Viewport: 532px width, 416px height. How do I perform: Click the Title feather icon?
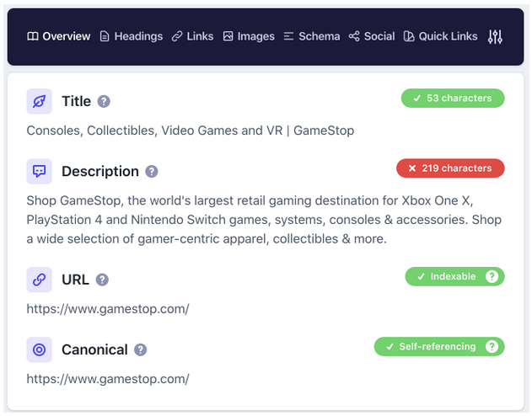(x=39, y=101)
